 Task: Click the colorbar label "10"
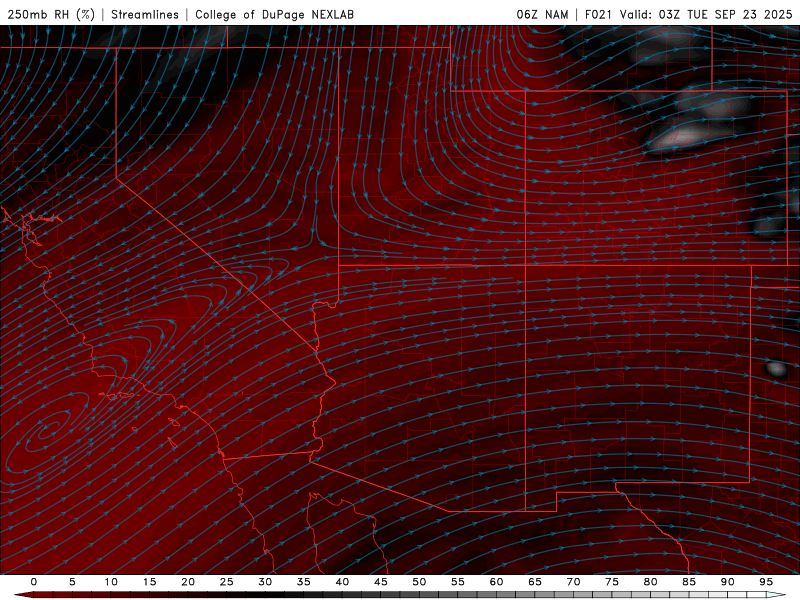[111, 582]
